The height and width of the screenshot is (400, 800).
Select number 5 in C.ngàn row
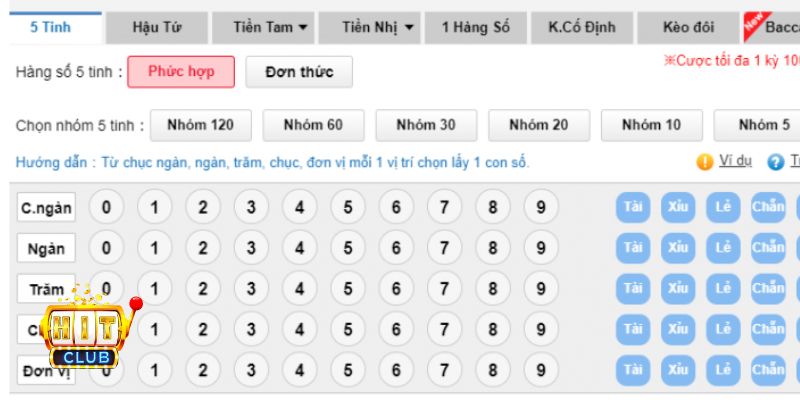click(x=347, y=207)
